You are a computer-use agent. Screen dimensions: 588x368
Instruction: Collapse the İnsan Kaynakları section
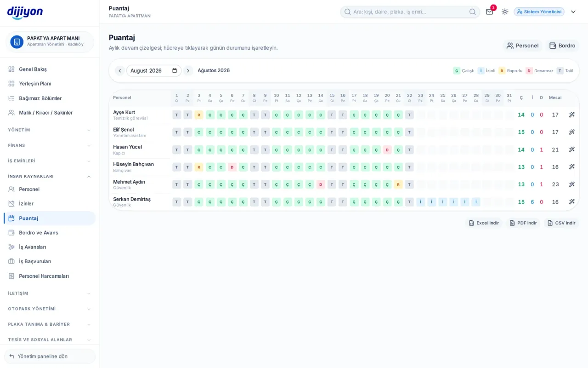tap(50, 176)
